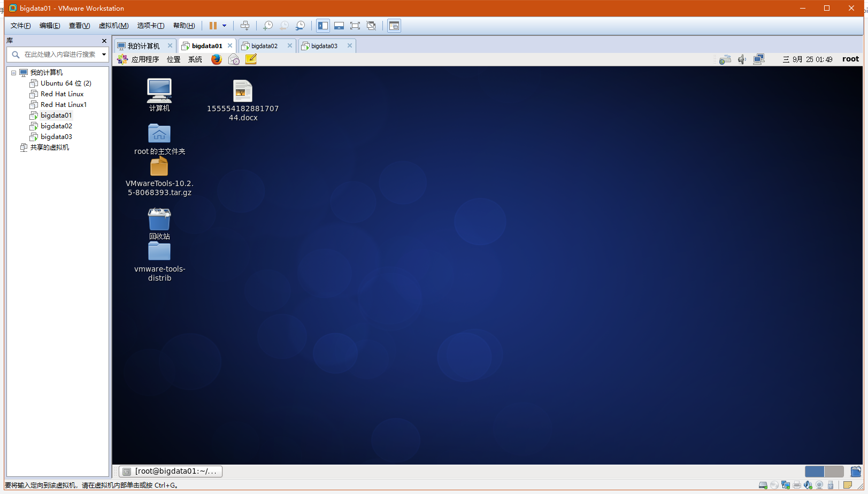This screenshot has width=868, height=494.
Task: Switch to Unity mode
Action: tap(371, 26)
